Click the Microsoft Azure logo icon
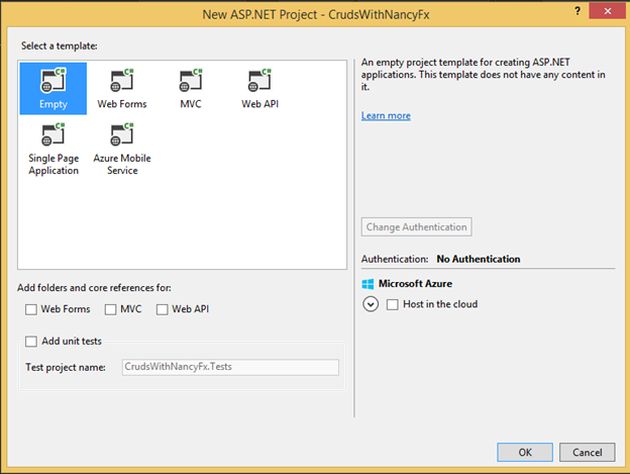 tap(368, 284)
